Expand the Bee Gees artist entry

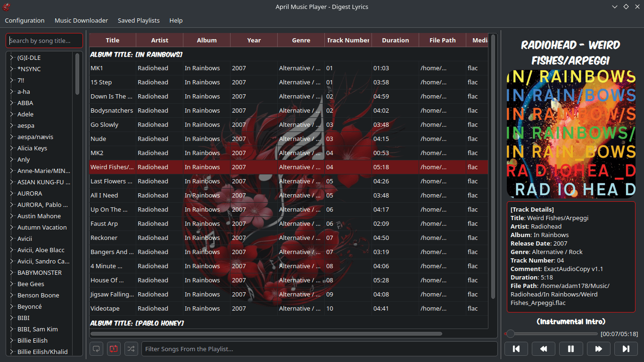point(11,284)
